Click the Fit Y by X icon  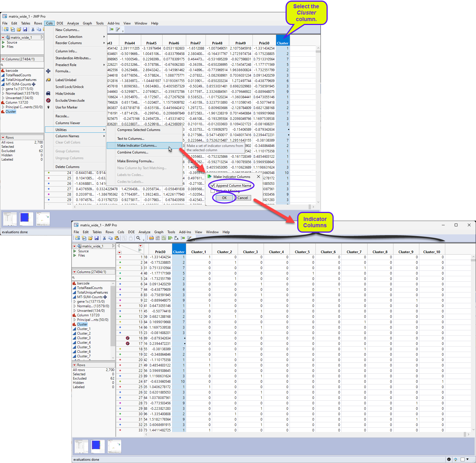177,238
